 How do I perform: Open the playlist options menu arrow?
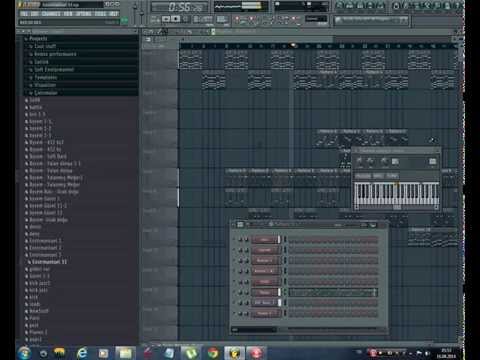point(146,32)
